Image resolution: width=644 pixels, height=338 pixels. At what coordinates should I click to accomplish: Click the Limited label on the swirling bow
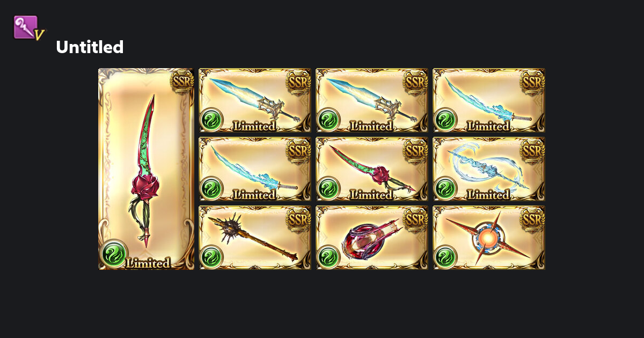point(488,195)
